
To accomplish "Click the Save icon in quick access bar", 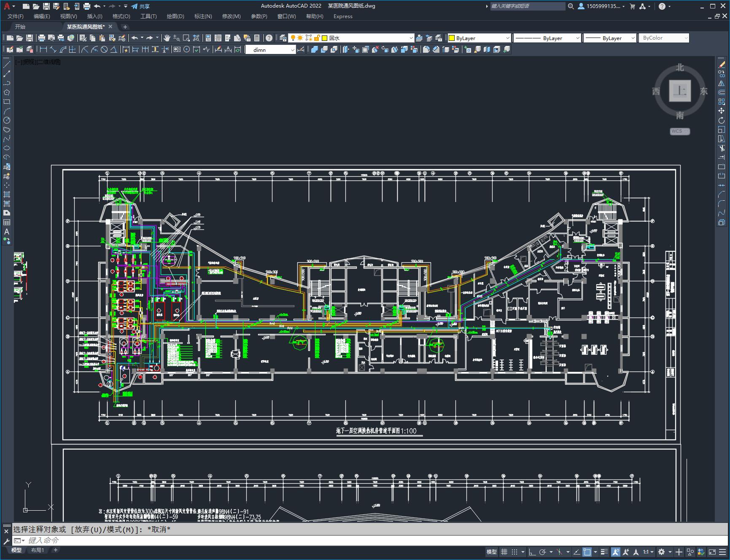I will coord(46,6).
